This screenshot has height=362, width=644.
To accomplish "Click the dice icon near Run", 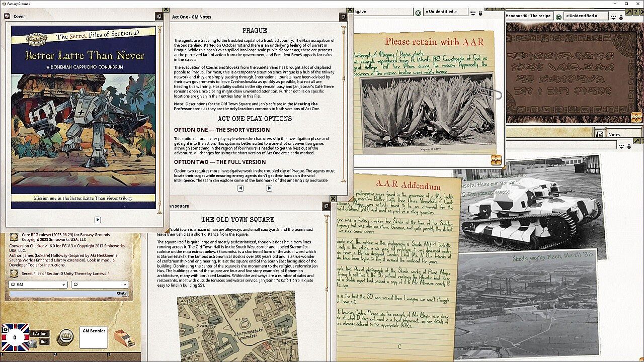I will tap(33, 343).
